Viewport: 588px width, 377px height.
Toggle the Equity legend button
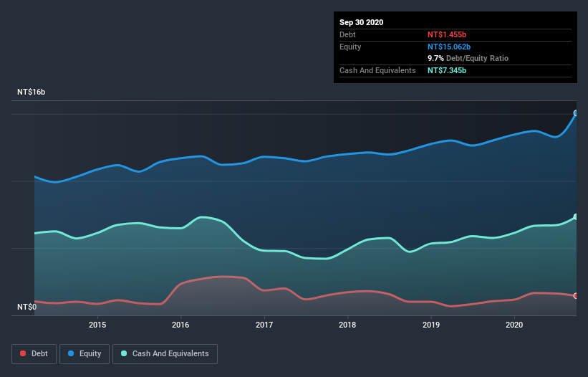point(85,354)
